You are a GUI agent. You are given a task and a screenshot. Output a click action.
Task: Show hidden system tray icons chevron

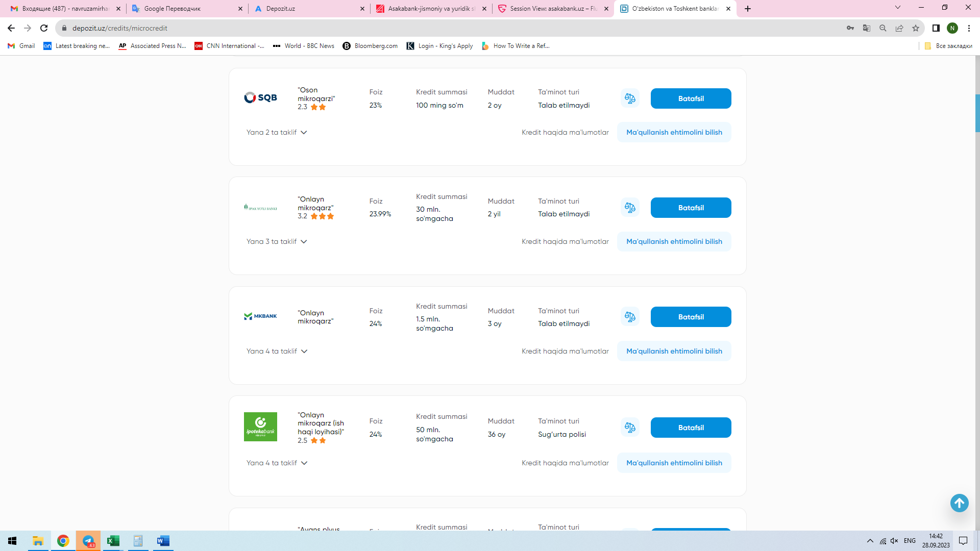click(x=870, y=541)
